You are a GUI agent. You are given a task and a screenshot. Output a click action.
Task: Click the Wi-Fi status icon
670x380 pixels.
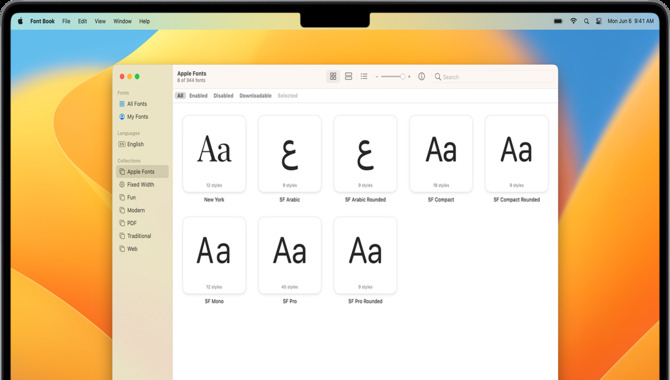(573, 21)
